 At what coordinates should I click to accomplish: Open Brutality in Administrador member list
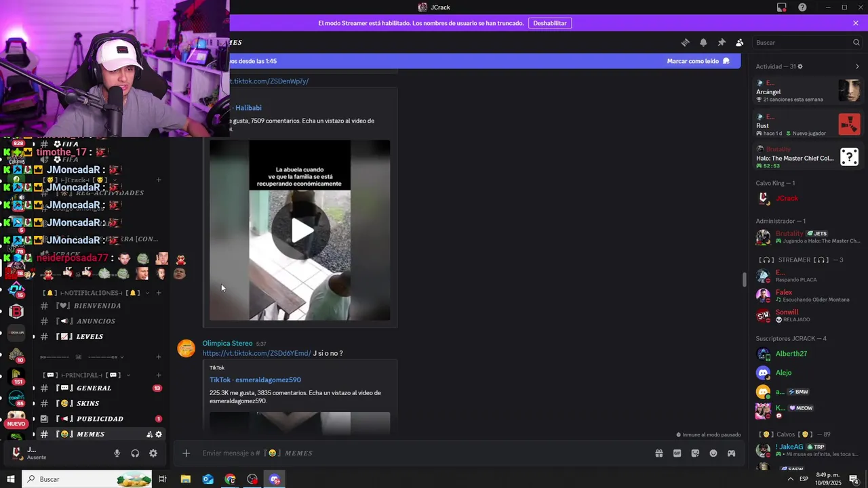[807, 237]
